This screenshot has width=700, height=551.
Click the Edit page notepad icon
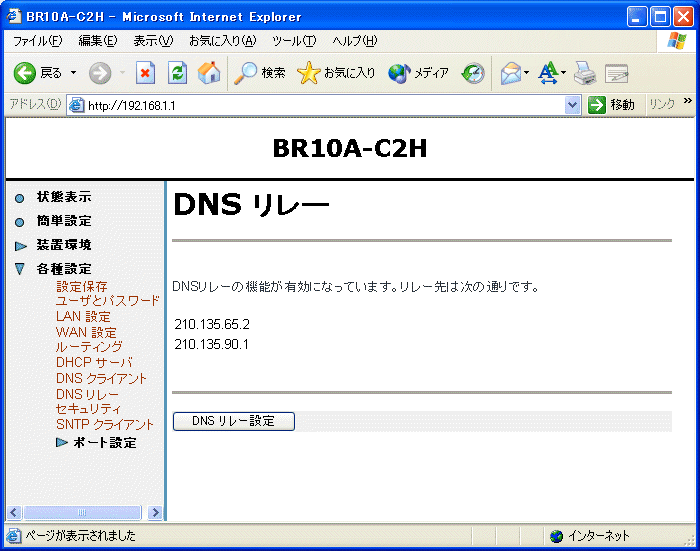(x=617, y=74)
